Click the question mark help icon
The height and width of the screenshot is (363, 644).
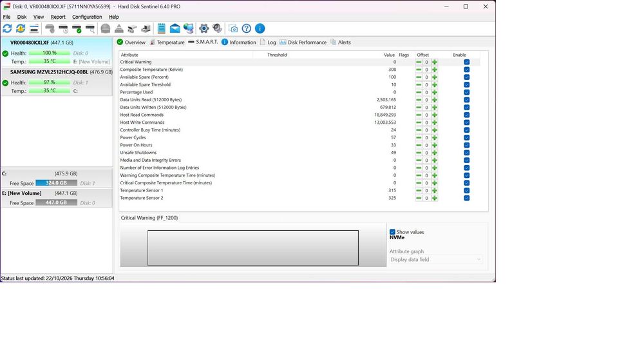[x=247, y=28]
